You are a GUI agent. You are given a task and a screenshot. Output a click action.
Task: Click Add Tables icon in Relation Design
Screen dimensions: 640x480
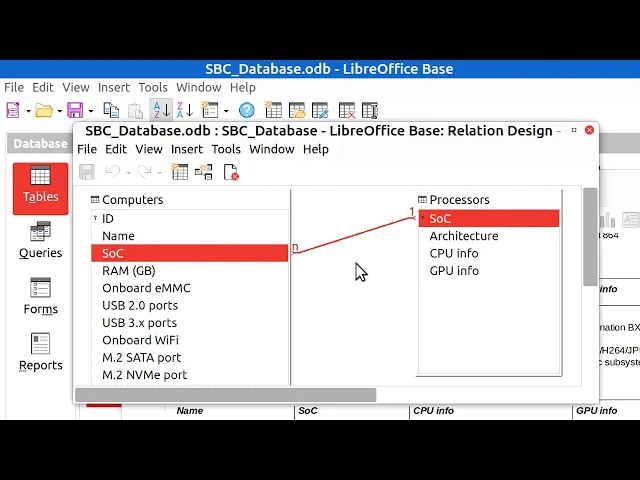click(180, 172)
